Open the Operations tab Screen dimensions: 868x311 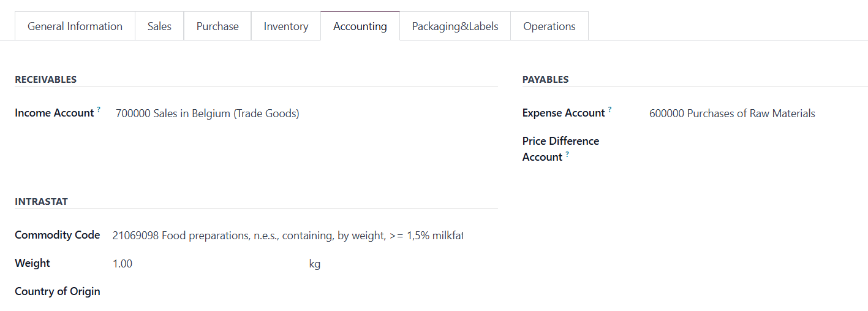[x=549, y=26]
